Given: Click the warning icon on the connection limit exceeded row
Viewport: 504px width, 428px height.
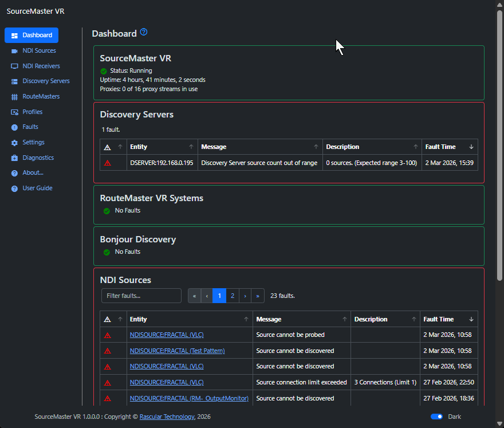Looking at the screenshot, I should pos(108,383).
